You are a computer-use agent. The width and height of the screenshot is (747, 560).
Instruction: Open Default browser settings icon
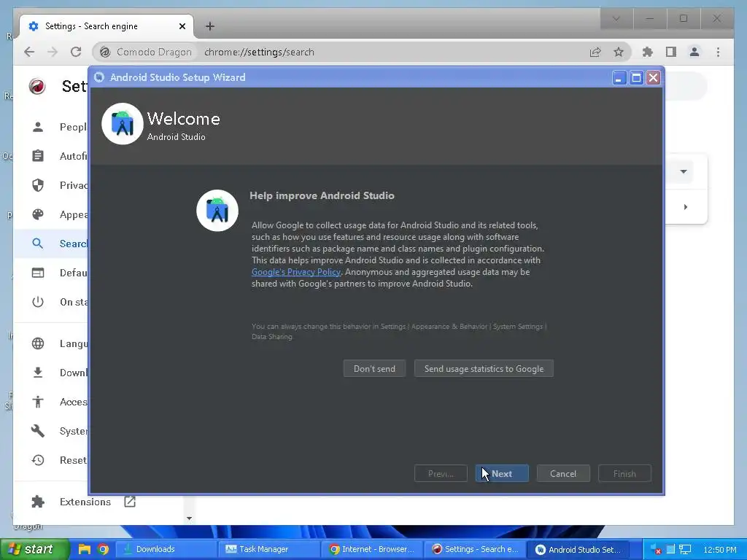click(38, 273)
